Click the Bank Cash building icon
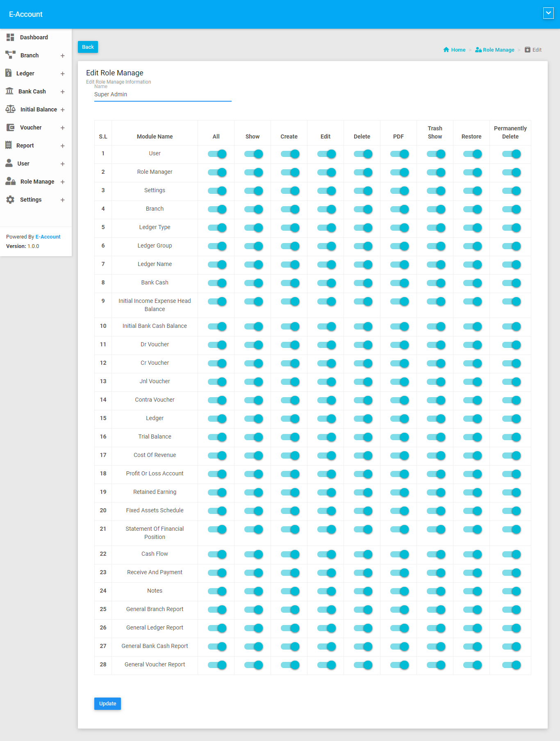 [x=9, y=91]
